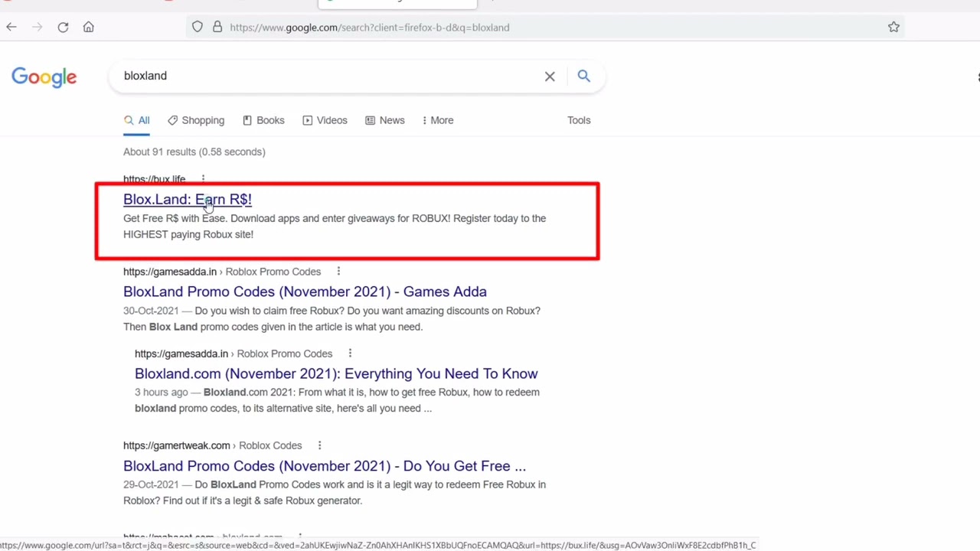Open options dots next to bux.life result

point(203,179)
